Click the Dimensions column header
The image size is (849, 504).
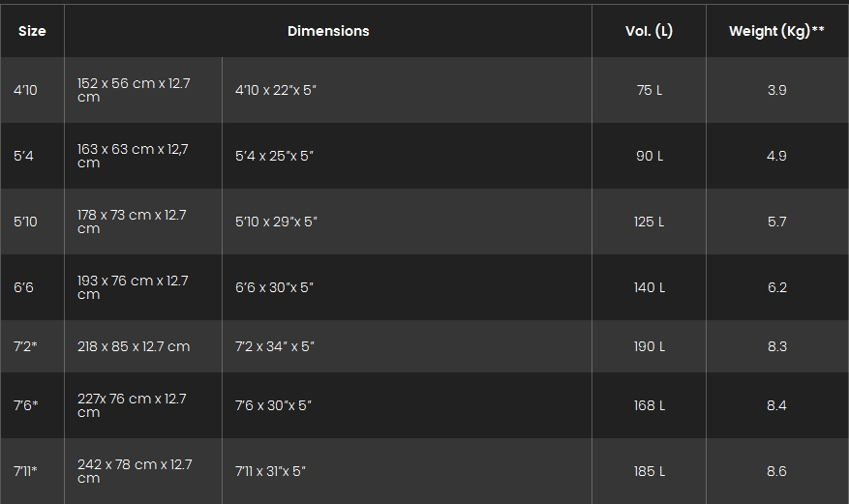click(328, 31)
